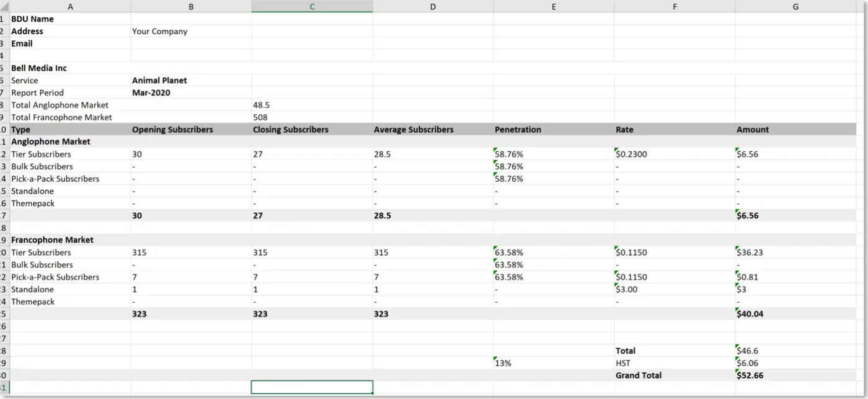
Task: Click Francophone Bulk Subscribers '63.58%' cell
Action: point(554,265)
